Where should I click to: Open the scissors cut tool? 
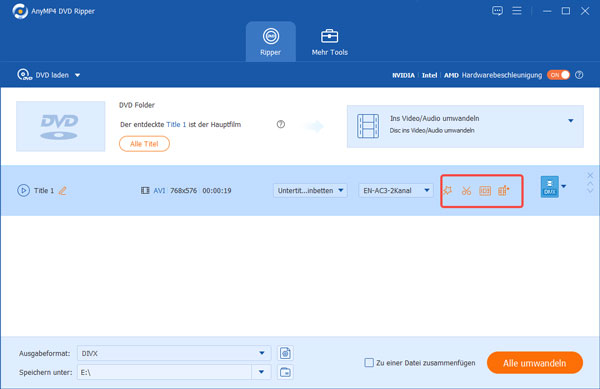point(466,190)
